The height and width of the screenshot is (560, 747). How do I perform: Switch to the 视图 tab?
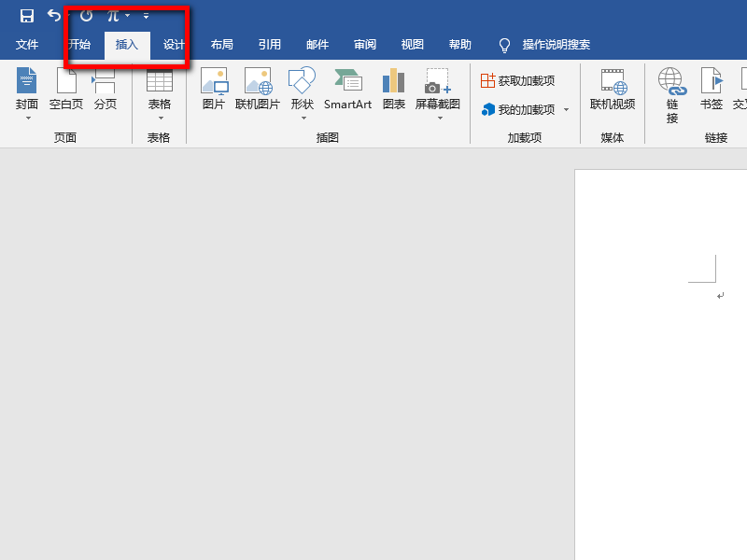[x=413, y=45]
